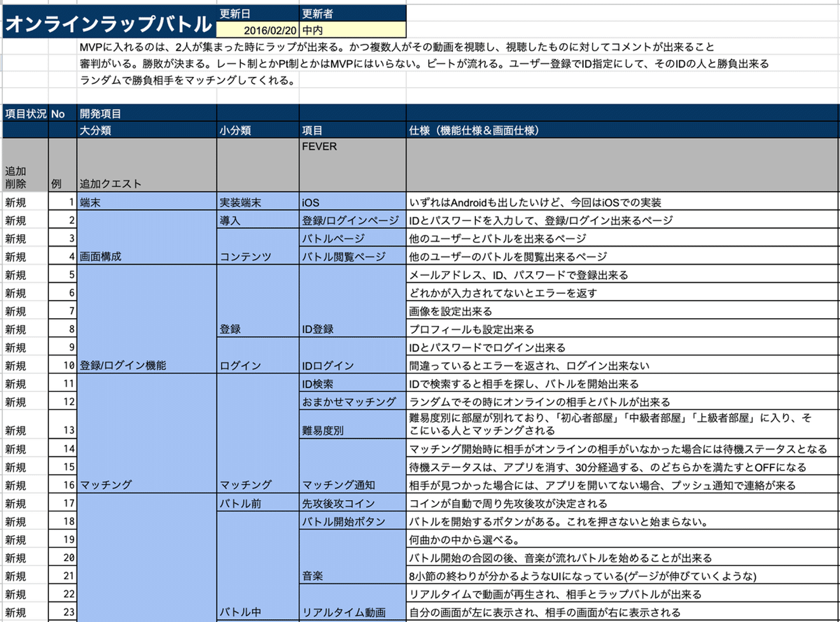840x622 pixels.
Task: Click the 仕様（機能仕様＆画面仕様） header
Action: 622,130
